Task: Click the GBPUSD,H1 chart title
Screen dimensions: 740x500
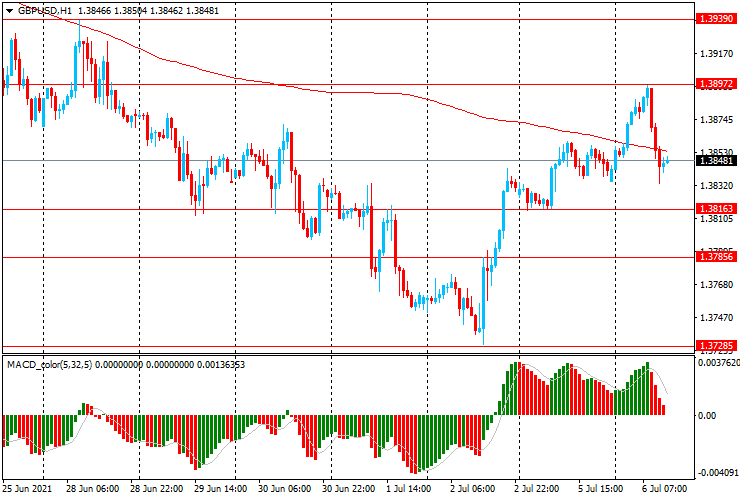Action: tap(45, 10)
